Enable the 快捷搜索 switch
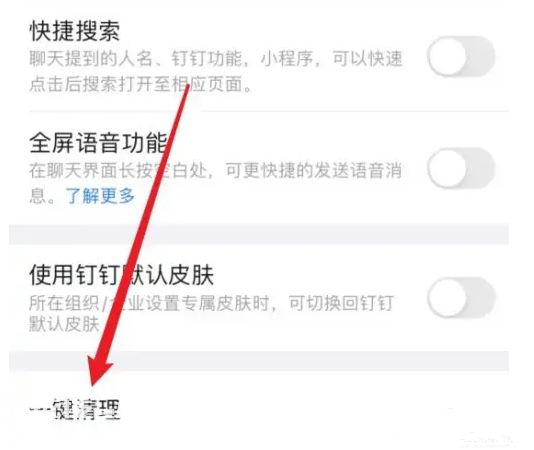 (x=461, y=57)
